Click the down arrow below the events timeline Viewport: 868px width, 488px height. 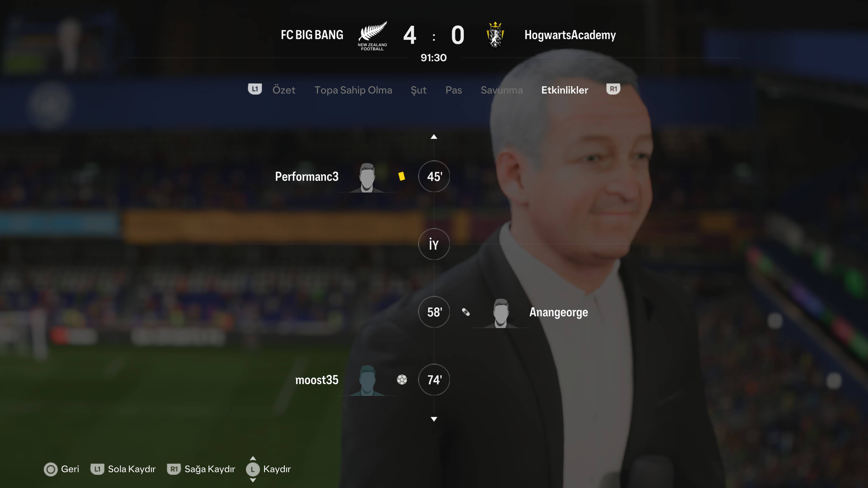pos(434,419)
